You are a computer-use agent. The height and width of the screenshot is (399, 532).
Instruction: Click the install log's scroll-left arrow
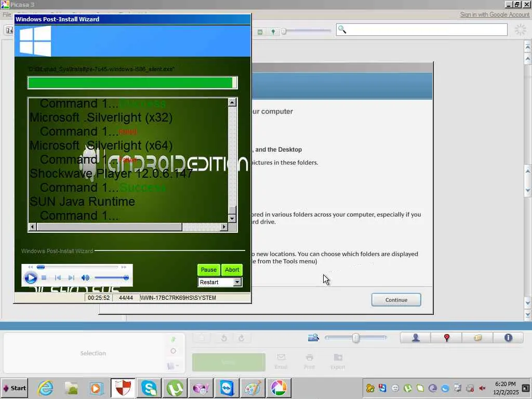coord(33,227)
